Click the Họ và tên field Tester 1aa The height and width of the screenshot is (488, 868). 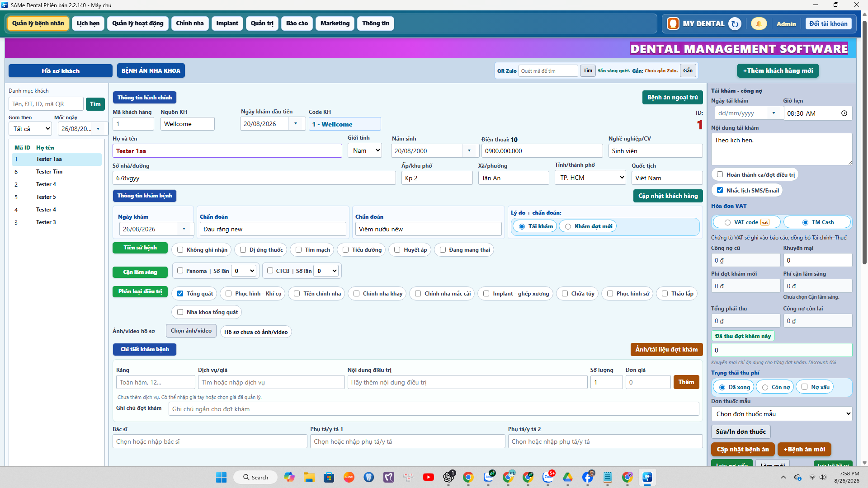click(x=227, y=151)
